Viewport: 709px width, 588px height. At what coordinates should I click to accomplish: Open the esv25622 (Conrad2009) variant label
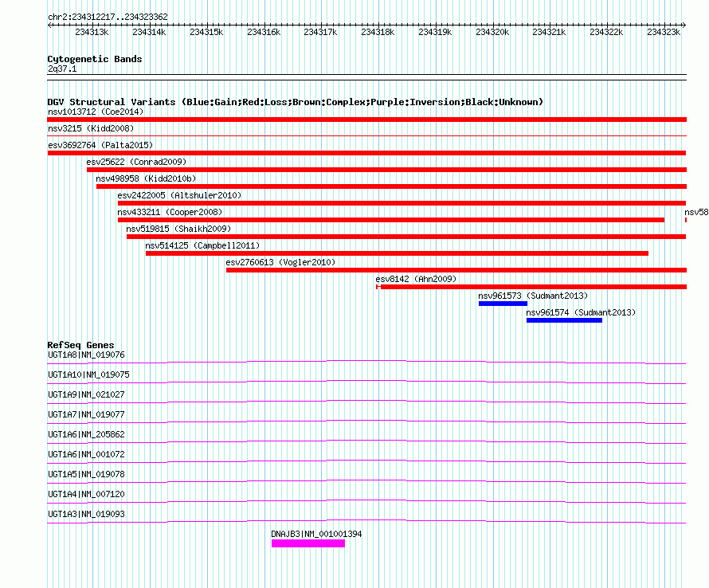point(136,162)
